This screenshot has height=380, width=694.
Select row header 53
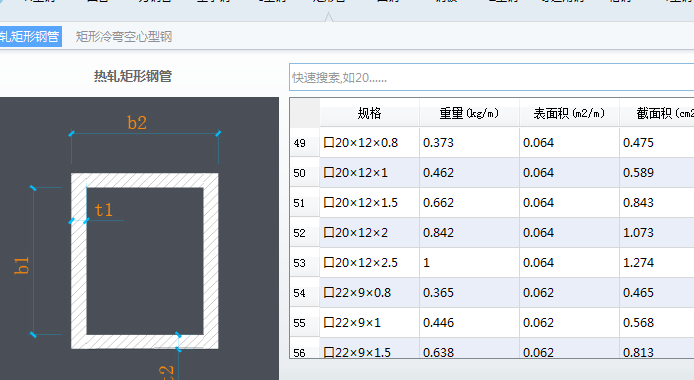pos(305,263)
